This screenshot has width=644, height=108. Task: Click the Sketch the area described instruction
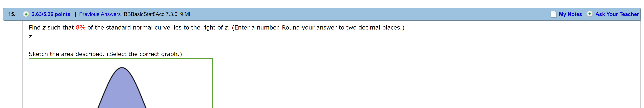[105, 54]
